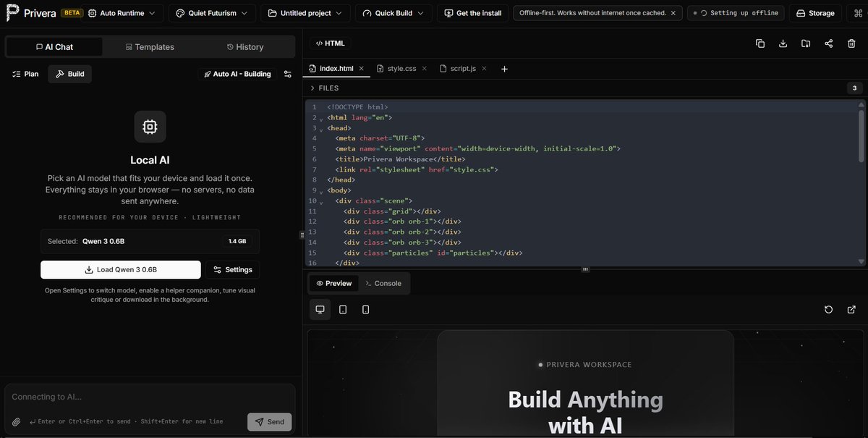Click the Local AI chip icon
This screenshot has height=438, width=868.
(x=150, y=127)
